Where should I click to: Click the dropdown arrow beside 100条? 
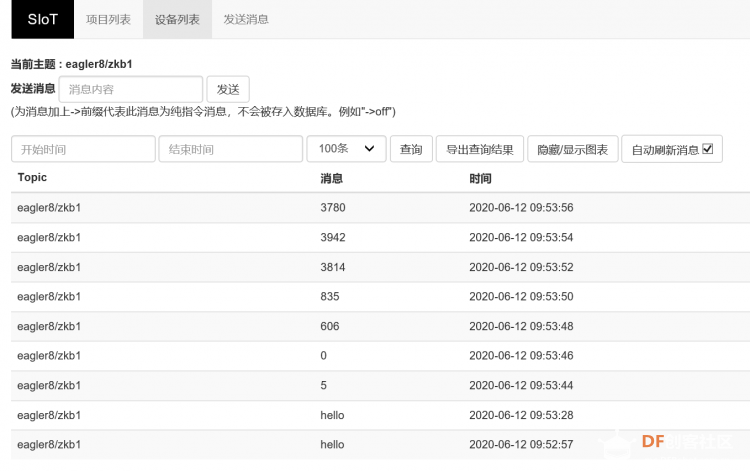tap(369, 149)
